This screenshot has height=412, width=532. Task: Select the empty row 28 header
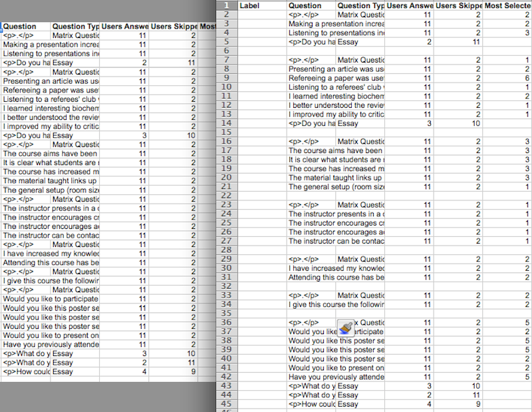click(x=226, y=250)
